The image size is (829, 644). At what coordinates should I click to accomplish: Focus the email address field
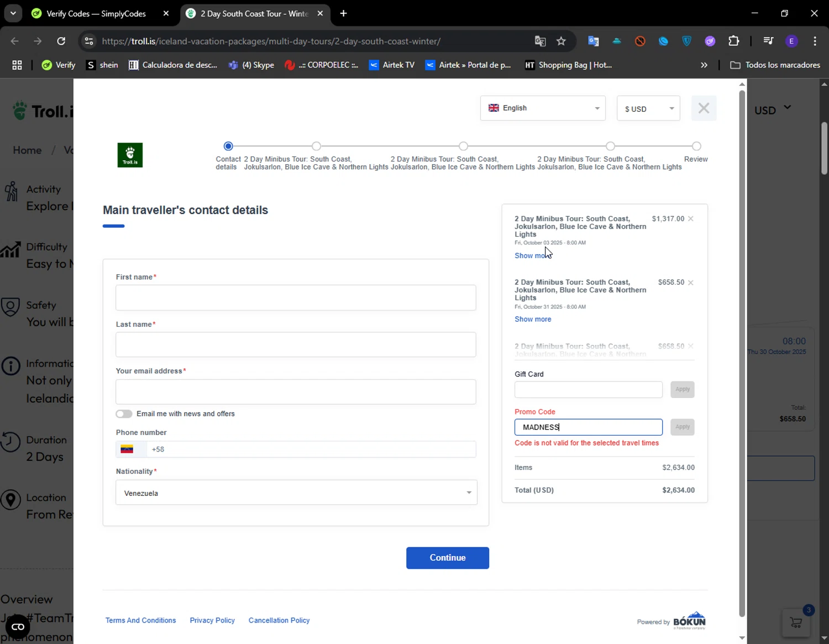pyautogui.click(x=296, y=391)
